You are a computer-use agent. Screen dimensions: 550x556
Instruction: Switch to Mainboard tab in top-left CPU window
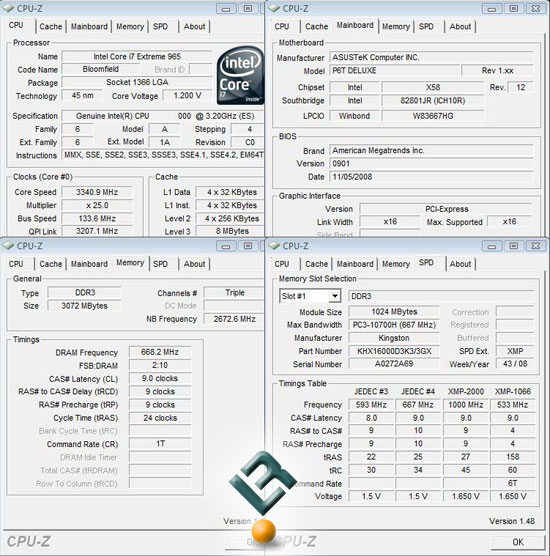pos(89,27)
